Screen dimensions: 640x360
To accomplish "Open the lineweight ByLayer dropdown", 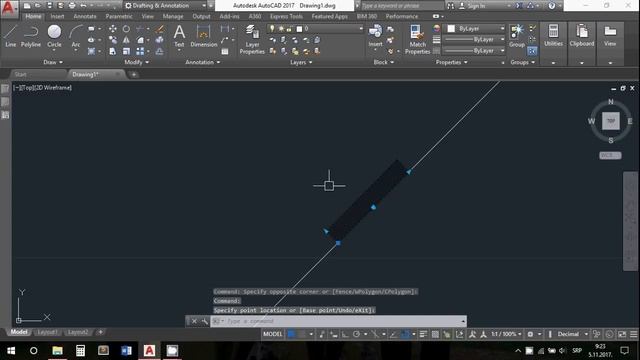I will (474, 40).
